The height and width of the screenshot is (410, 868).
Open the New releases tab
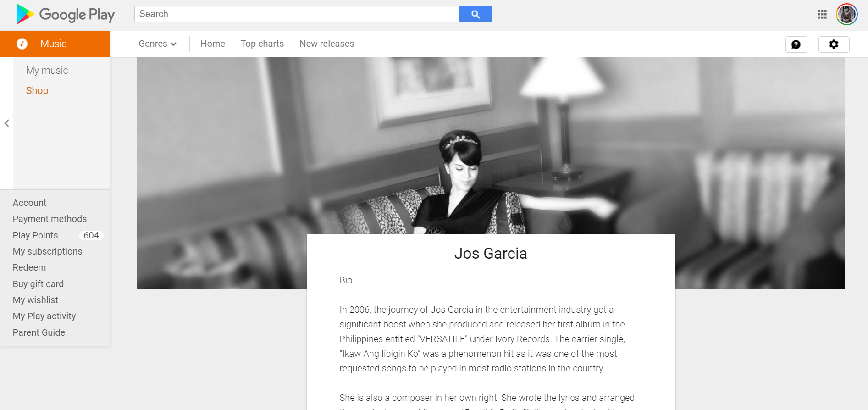point(327,44)
